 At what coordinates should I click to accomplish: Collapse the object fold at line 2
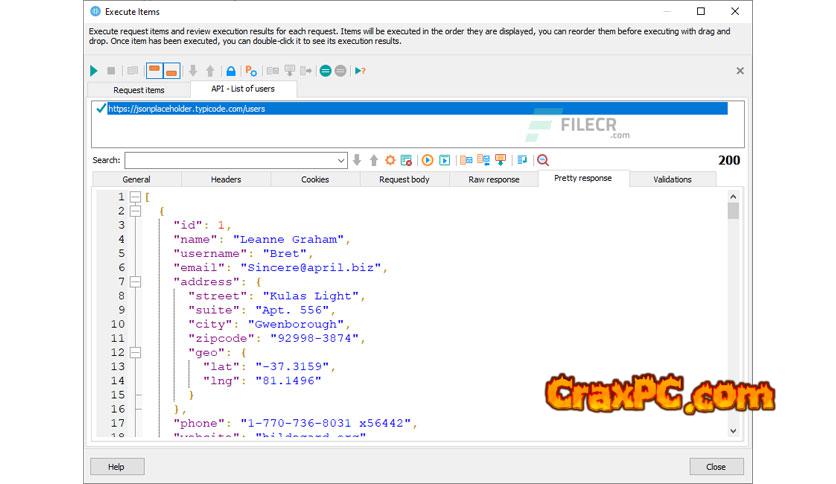coord(135,211)
